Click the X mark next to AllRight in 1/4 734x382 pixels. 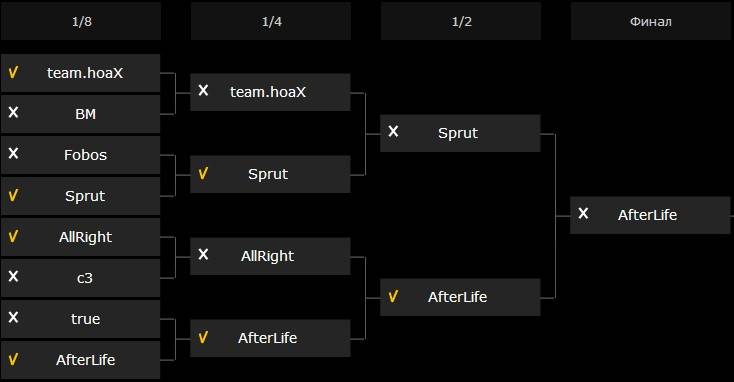pyautogui.click(x=203, y=255)
